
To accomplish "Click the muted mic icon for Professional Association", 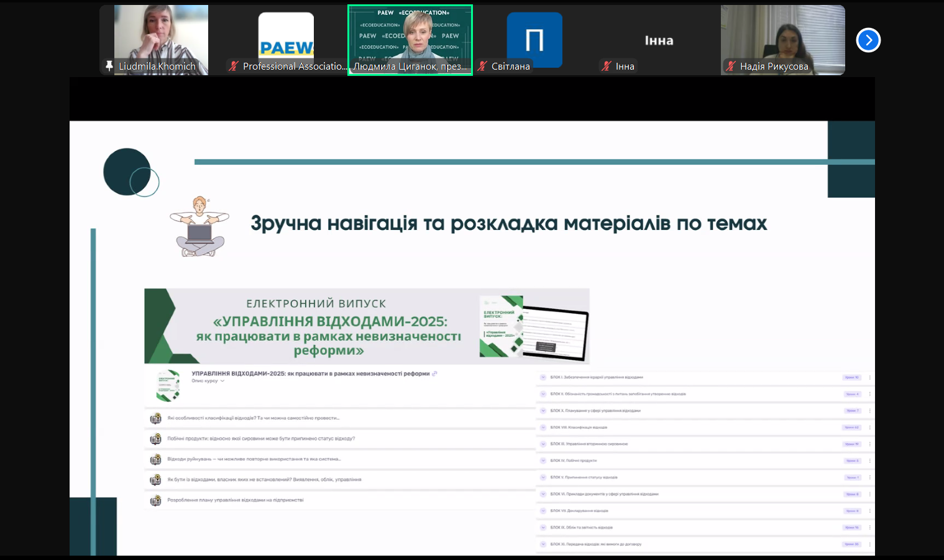I will click(x=234, y=66).
